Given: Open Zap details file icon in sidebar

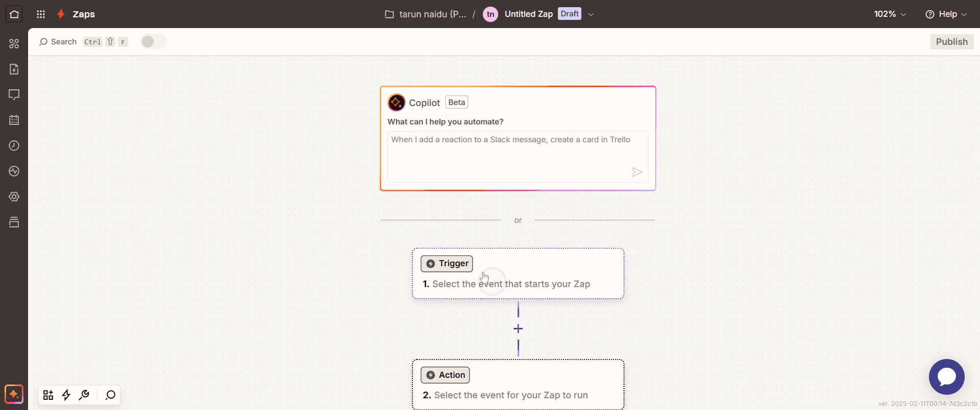Looking at the screenshot, I should pyautogui.click(x=14, y=69).
